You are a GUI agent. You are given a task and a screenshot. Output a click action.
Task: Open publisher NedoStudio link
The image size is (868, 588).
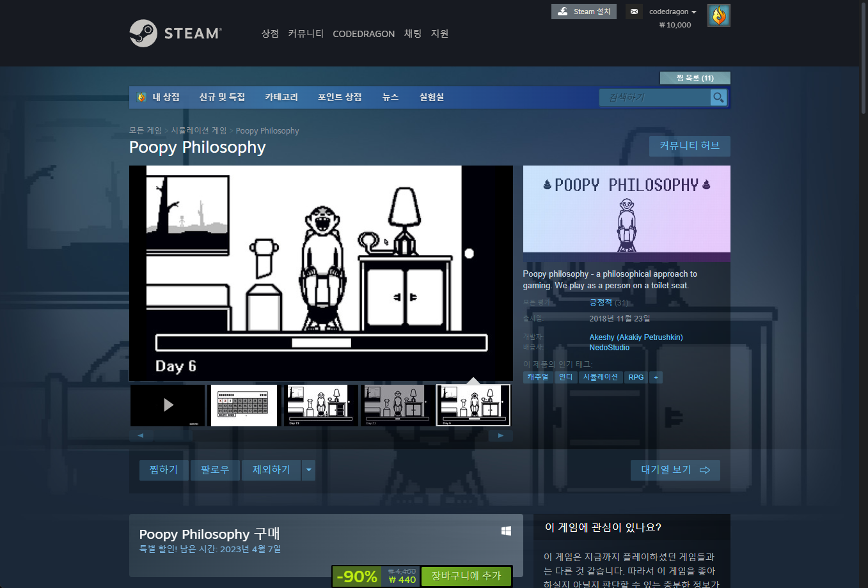coord(609,347)
